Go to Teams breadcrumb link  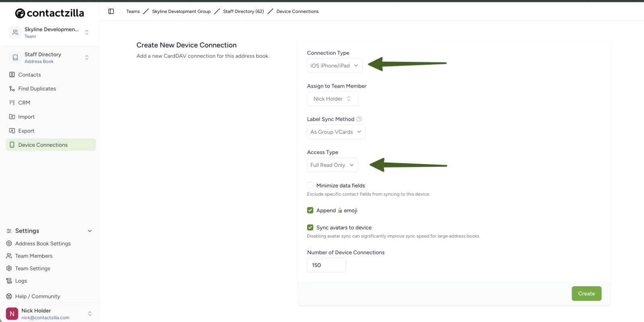[133, 11]
